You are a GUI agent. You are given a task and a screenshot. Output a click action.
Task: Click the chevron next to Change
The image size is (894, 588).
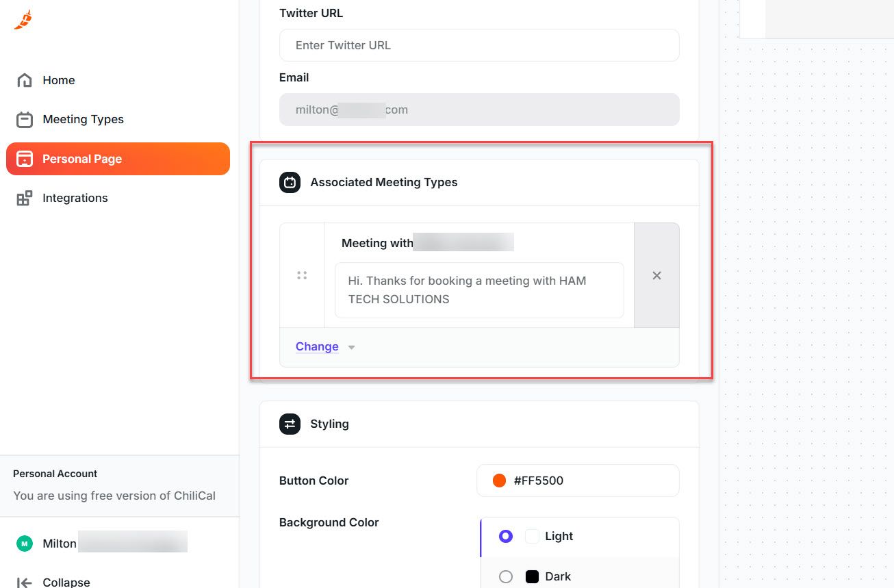[351, 347]
